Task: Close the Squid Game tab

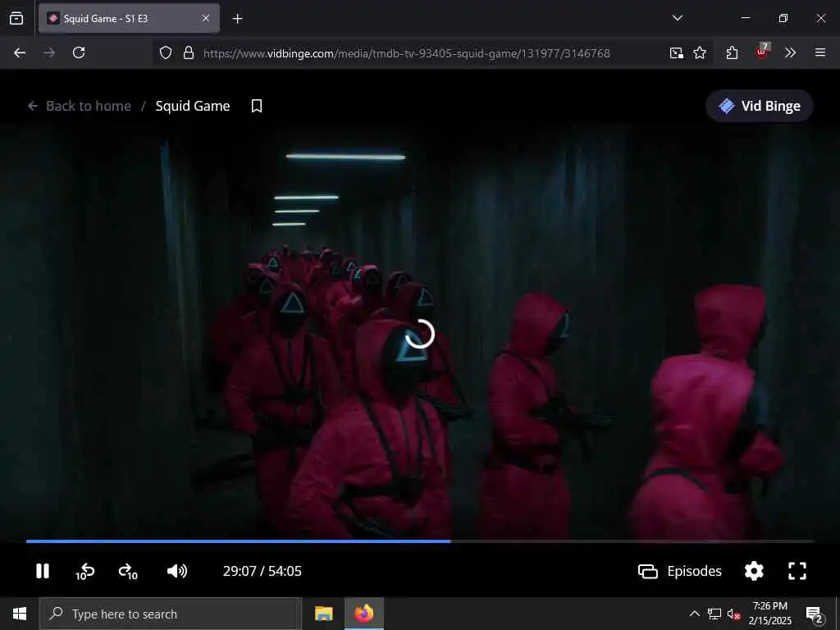Action: pos(206,18)
